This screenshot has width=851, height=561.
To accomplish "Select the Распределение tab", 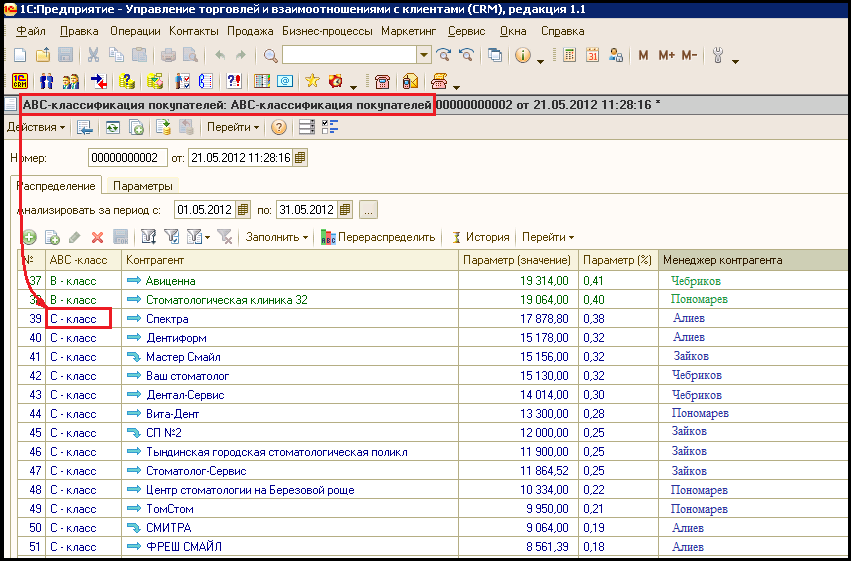I will click(56, 186).
